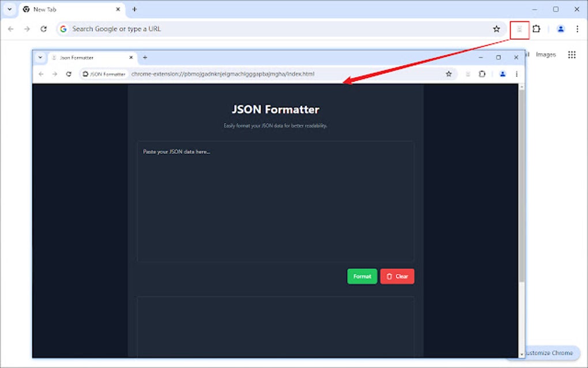Screen dimensions: 588x368
Task: Click the bookmark star in the outer address bar
Action: [496, 28]
